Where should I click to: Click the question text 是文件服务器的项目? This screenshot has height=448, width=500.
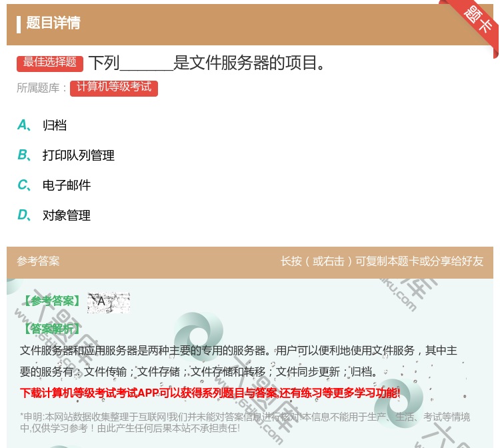tap(249, 63)
